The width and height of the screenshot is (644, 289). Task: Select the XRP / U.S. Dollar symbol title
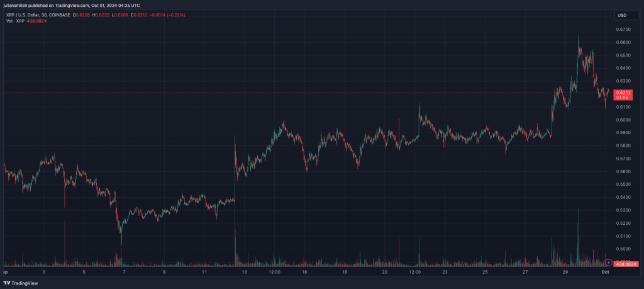pos(37,15)
